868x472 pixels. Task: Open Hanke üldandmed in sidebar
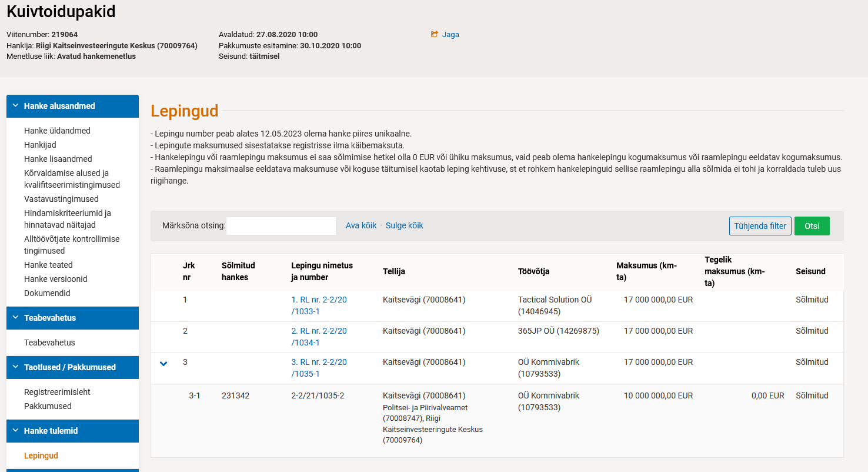tap(57, 131)
